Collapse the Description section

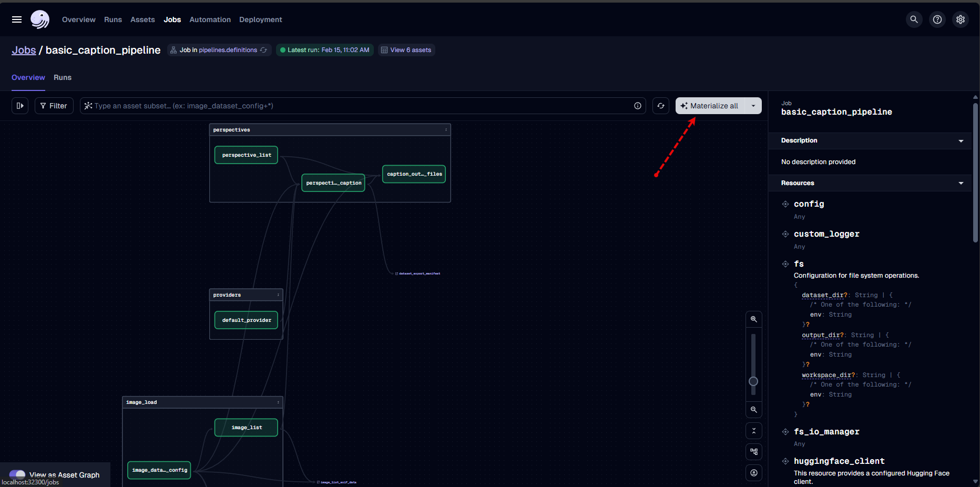961,141
